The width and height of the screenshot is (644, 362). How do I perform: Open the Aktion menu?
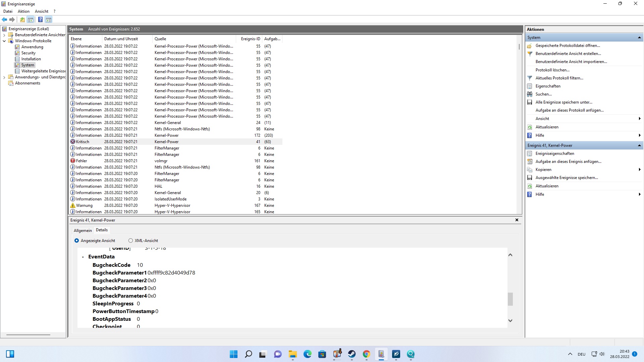point(23,11)
